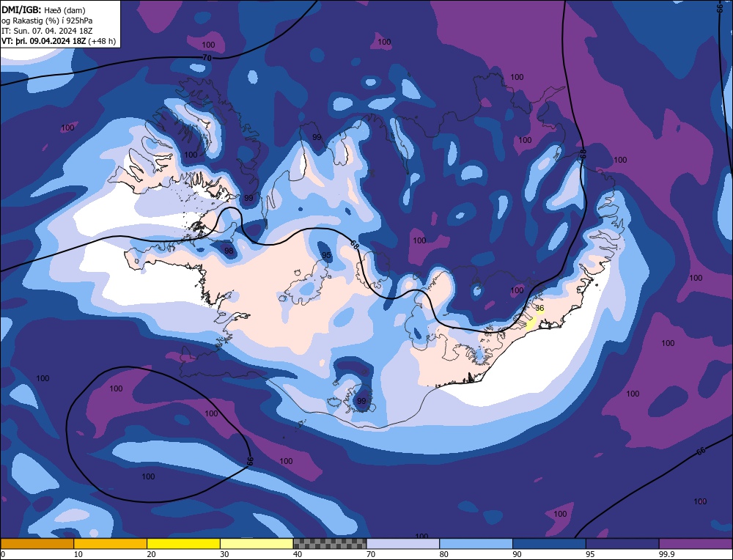Click the '70' label on the height contour line
The height and width of the screenshot is (560, 733).
tap(207, 58)
